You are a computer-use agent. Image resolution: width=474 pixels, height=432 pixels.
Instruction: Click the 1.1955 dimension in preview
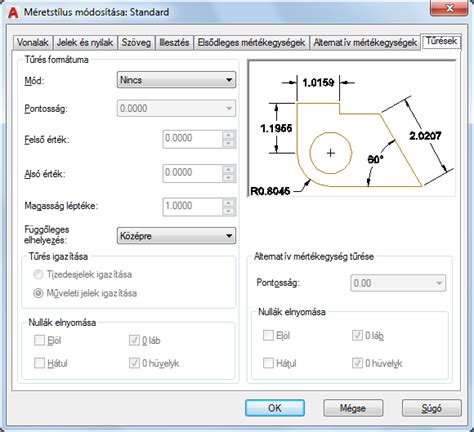[x=276, y=128]
